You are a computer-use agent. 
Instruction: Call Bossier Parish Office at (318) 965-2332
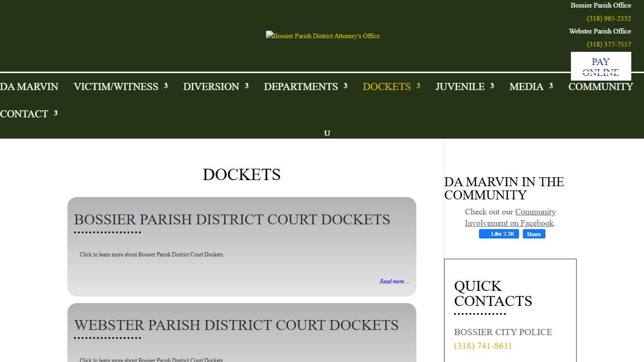[x=608, y=18]
